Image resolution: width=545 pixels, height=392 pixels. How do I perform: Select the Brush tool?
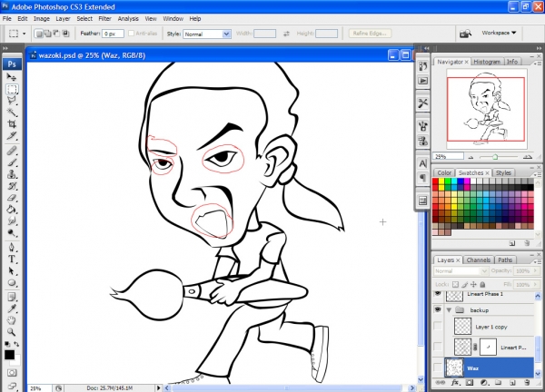tap(12, 162)
